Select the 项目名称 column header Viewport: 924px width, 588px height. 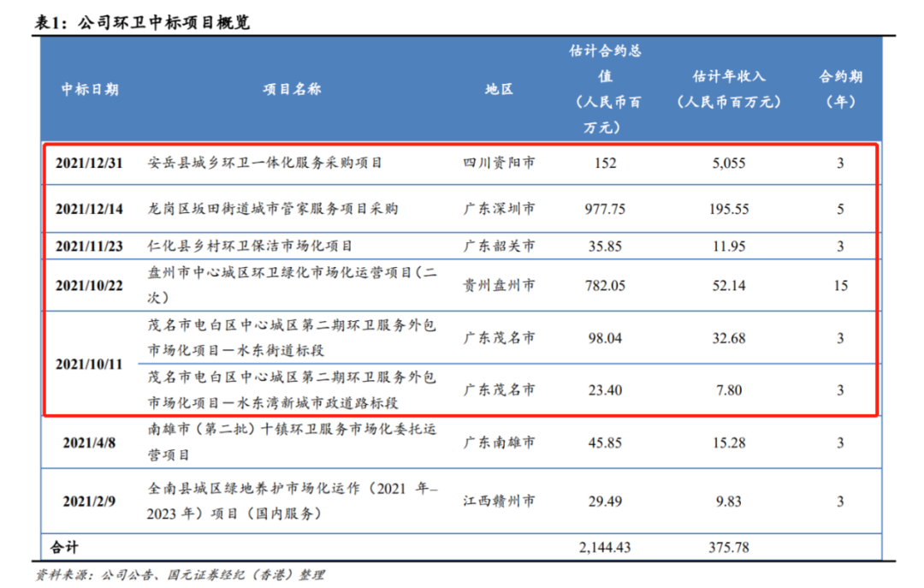[x=292, y=89]
